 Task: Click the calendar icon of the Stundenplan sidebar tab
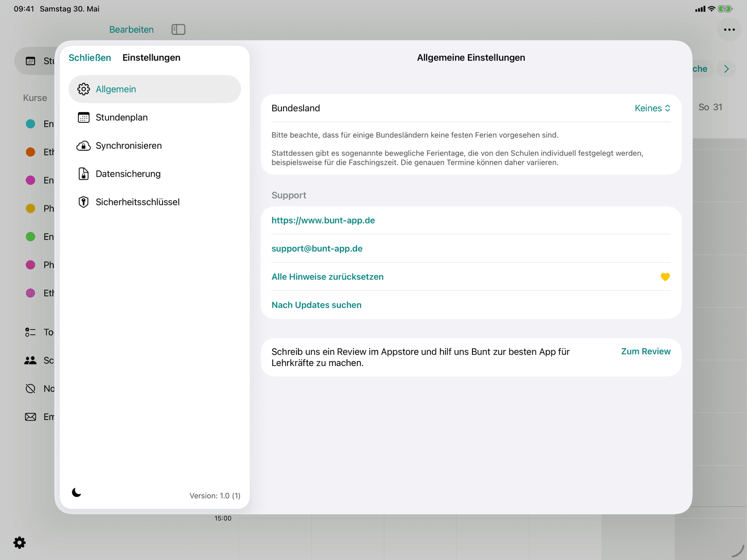click(30, 61)
